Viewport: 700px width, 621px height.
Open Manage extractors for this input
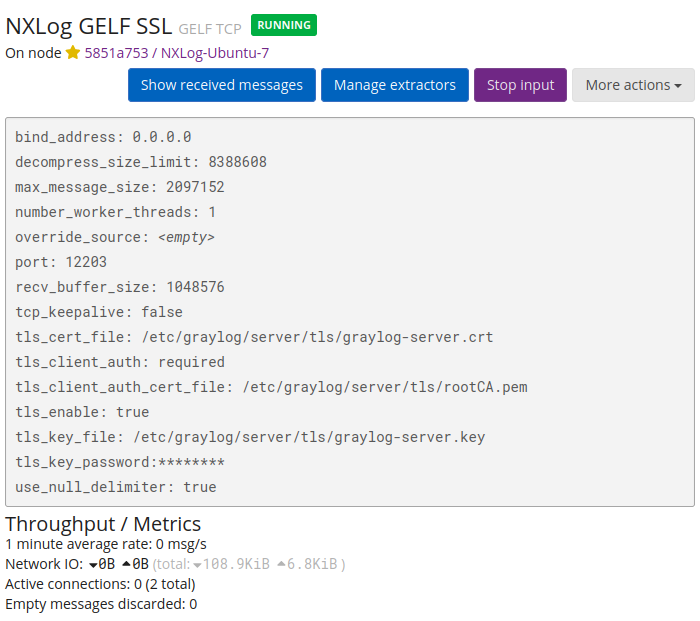point(394,85)
